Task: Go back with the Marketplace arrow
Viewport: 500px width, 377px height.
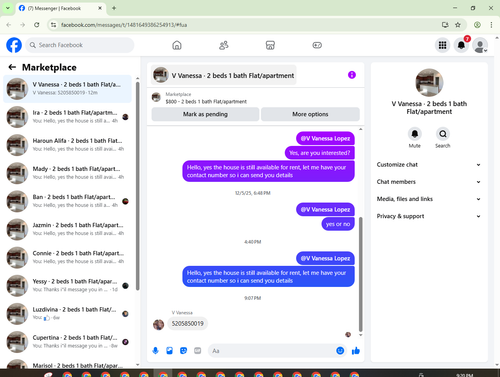Action: click(12, 67)
